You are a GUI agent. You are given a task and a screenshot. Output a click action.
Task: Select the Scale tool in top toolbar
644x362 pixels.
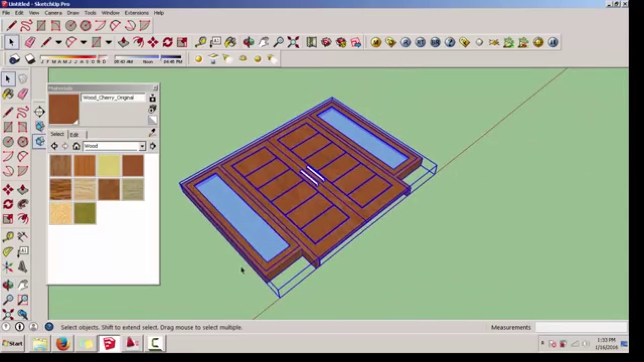click(x=182, y=43)
